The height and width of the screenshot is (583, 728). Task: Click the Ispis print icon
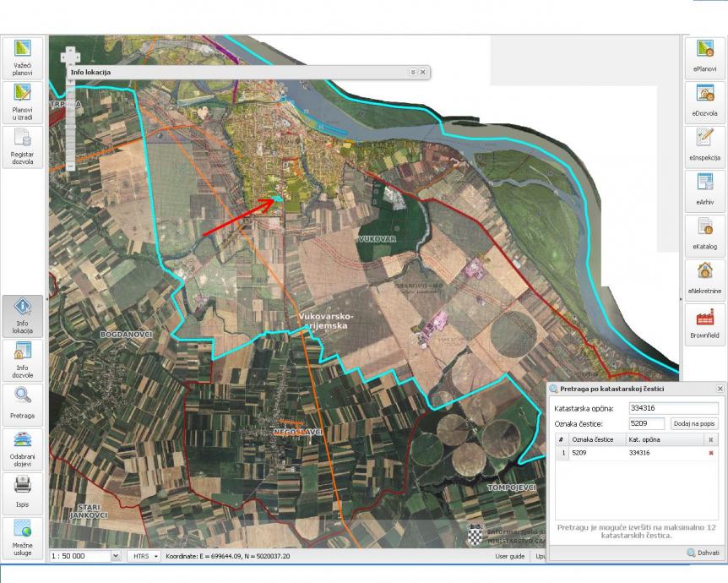click(x=22, y=493)
